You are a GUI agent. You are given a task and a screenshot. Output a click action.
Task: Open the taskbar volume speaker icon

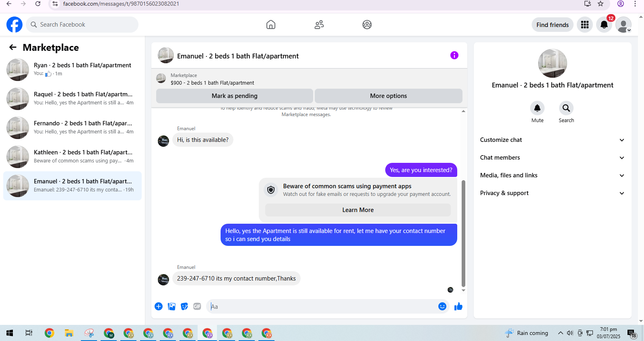click(570, 333)
